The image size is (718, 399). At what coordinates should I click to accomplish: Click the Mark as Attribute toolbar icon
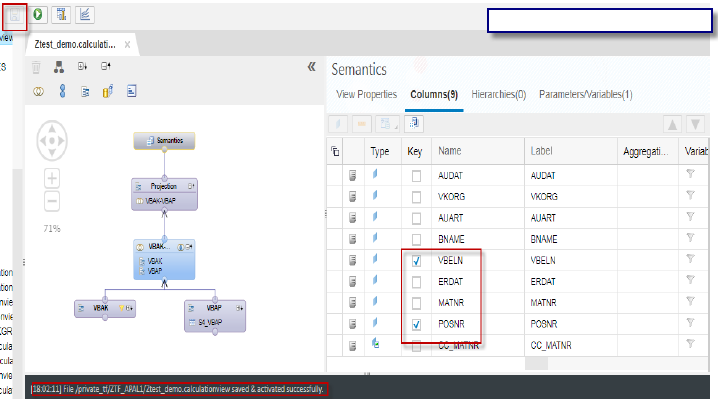(x=338, y=124)
